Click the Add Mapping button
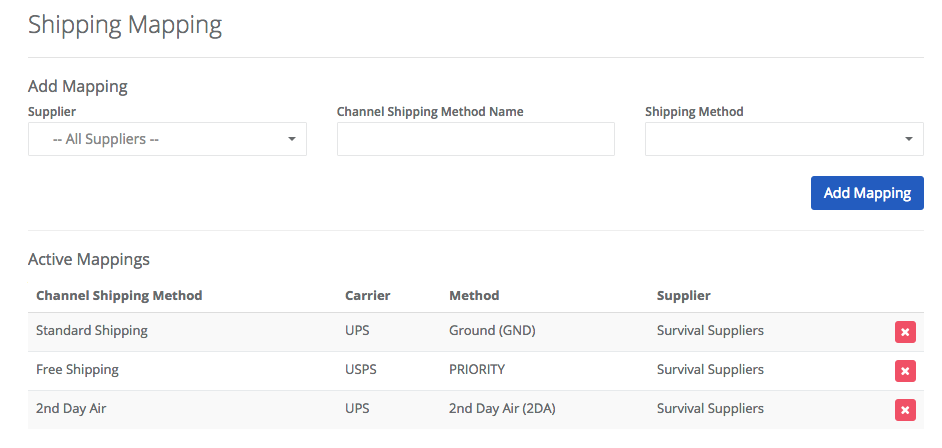The height and width of the screenshot is (448, 942). click(867, 193)
